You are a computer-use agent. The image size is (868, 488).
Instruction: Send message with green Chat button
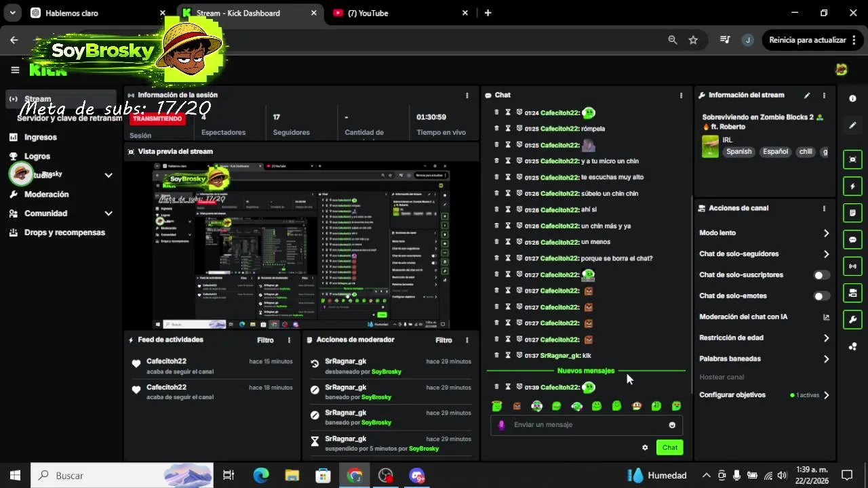coord(670,447)
